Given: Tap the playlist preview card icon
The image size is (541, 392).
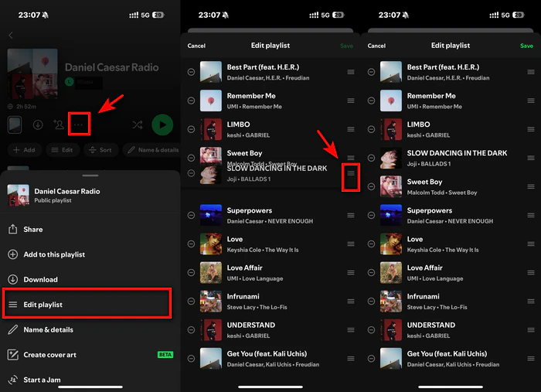Looking at the screenshot, I should tap(15, 124).
